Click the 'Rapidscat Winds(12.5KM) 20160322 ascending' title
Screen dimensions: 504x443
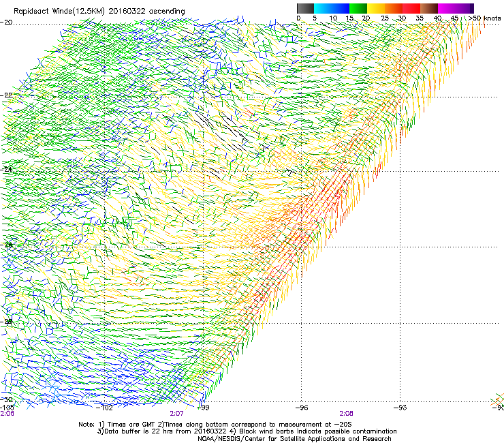tap(99, 12)
